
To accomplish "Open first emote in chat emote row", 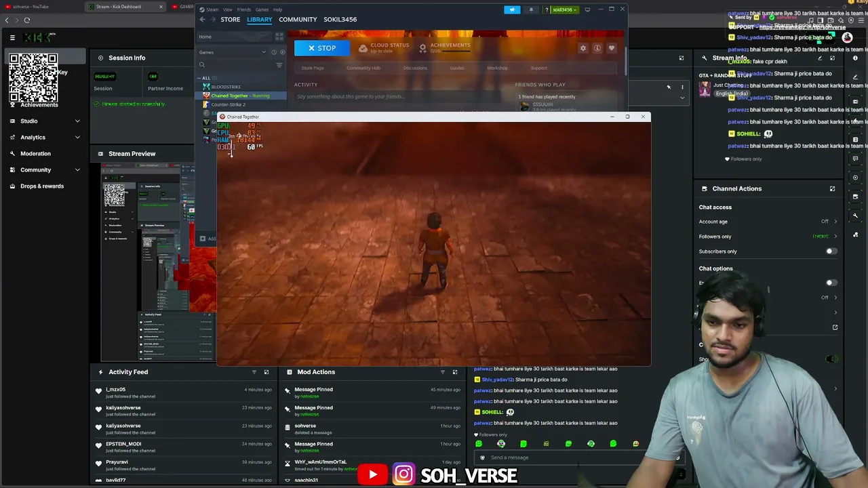I will point(479,444).
